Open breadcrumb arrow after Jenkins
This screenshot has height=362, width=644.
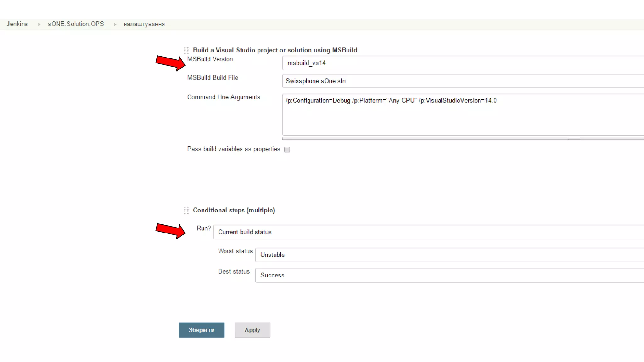[39, 24]
